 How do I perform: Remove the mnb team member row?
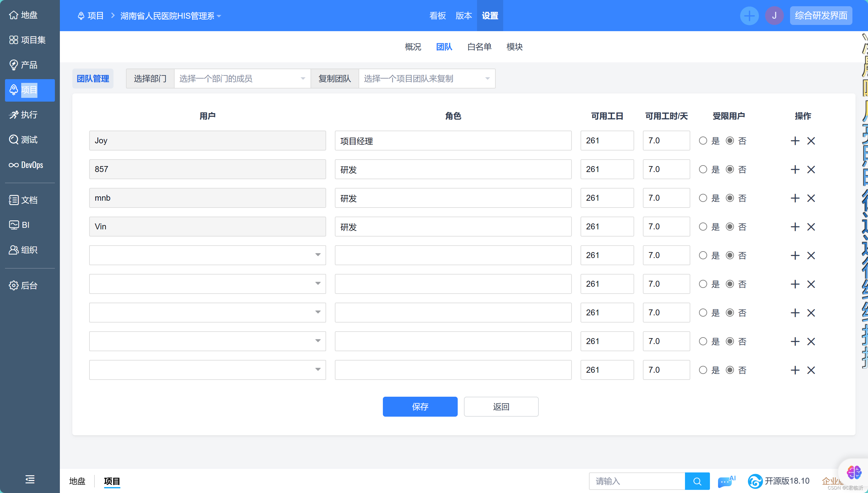point(811,198)
